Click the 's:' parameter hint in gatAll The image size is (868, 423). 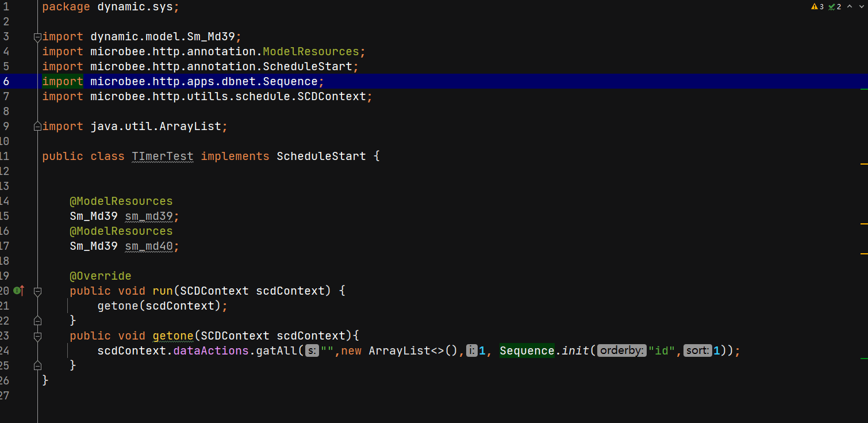(312, 350)
